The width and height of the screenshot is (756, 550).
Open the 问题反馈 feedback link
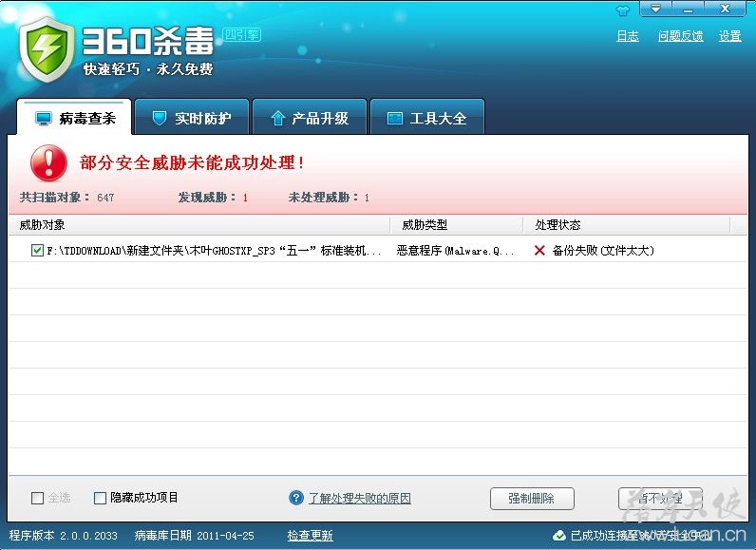point(680,36)
